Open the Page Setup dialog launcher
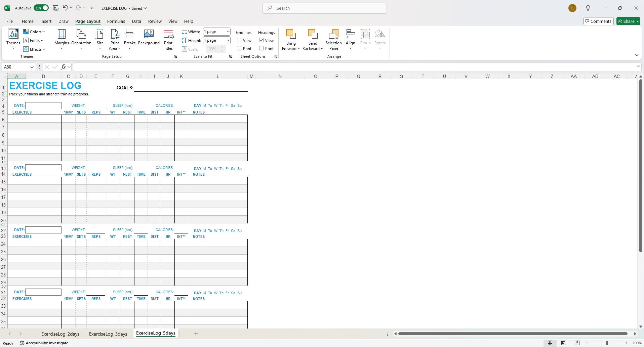Image resolution: width=644 pixels, height=347 pixels. 175,57
